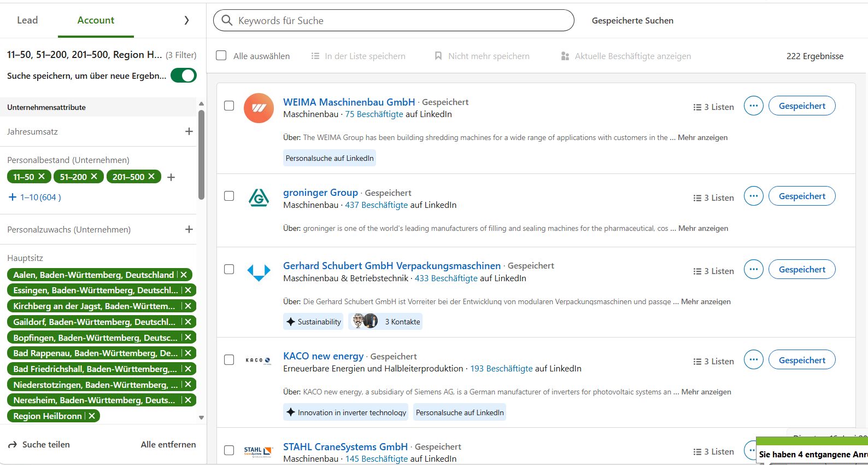This screenshot has height=465, width=868.
Task: Remove the 11–50 headcount filter chip
Action: pos(42,176)
